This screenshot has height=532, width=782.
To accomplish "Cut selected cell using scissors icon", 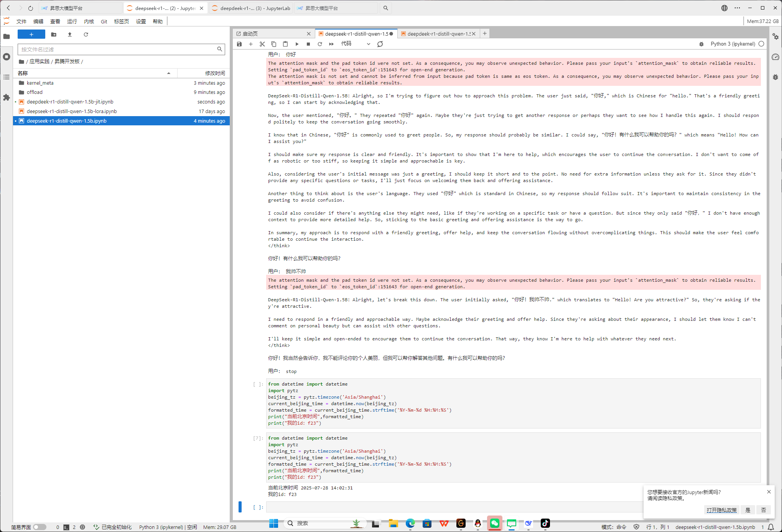I will [262, 44].
